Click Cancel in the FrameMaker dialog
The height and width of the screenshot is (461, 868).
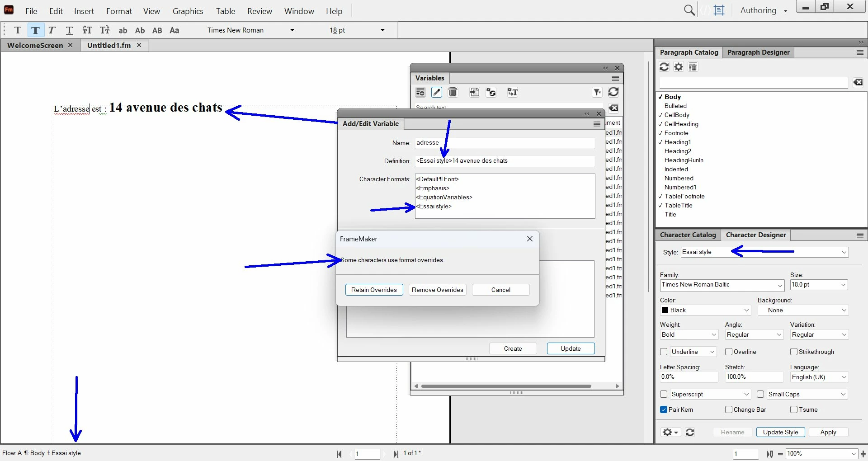coord(500,290)
